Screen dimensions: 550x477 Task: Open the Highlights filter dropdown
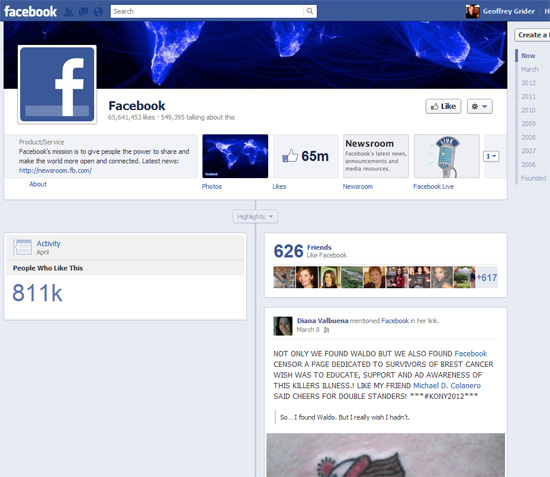pos(255,216)
